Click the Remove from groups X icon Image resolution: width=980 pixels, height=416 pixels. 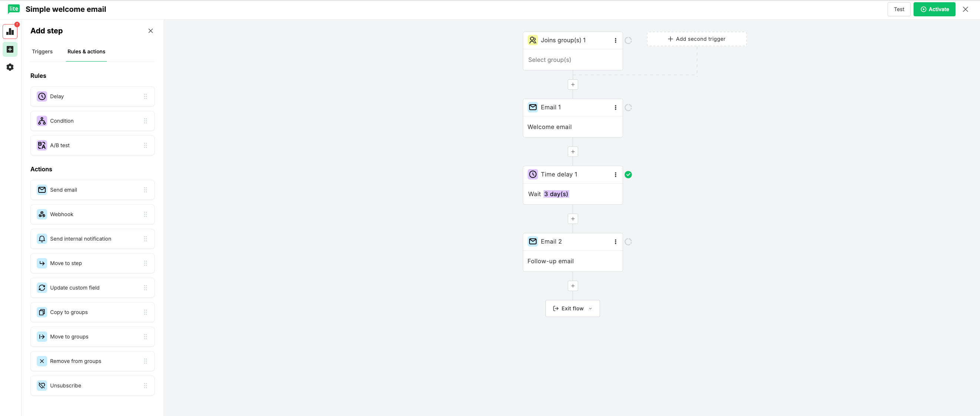(42, 361)
